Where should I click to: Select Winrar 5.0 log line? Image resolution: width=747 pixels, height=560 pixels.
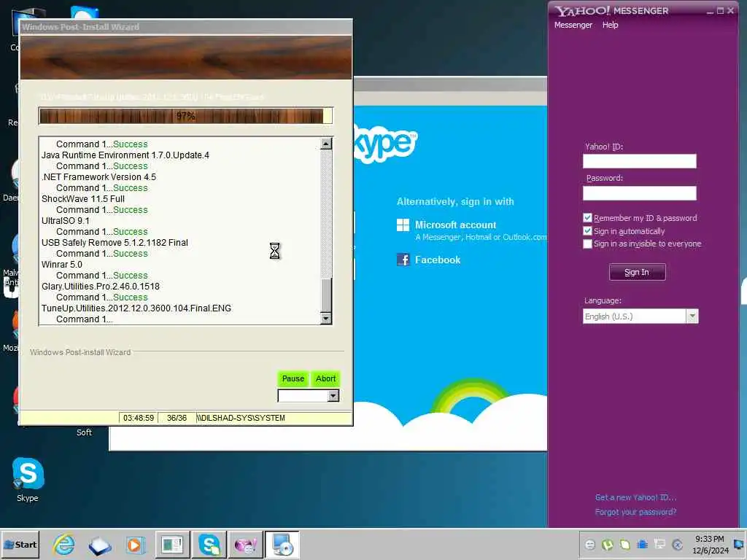click(x=62, y=265)
